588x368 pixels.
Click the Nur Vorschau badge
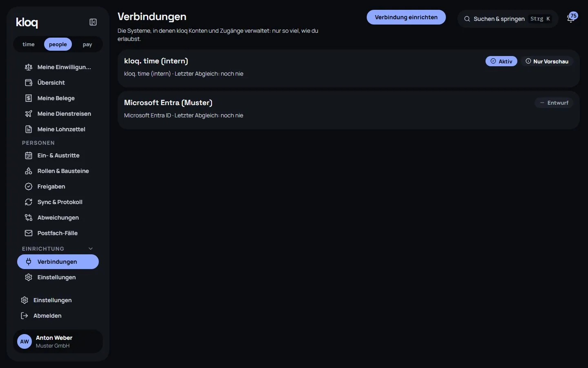pos(547,61)
